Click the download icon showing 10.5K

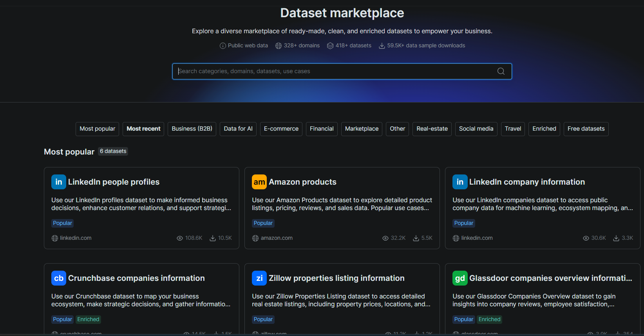213,238
